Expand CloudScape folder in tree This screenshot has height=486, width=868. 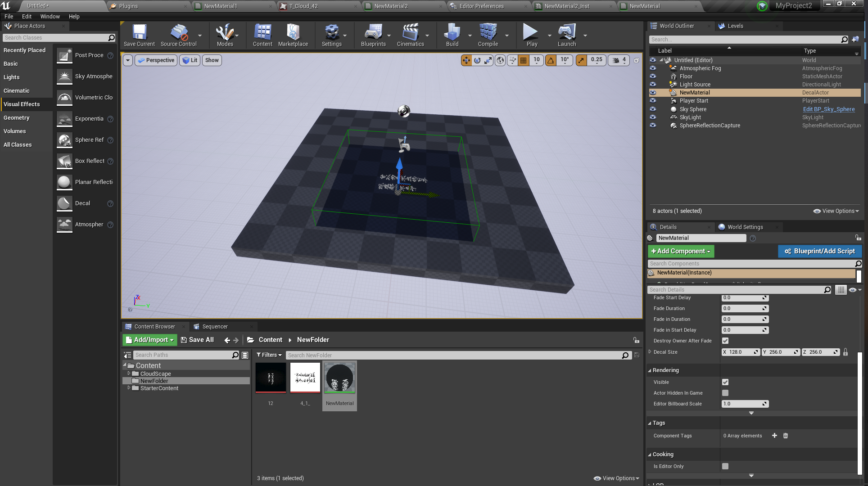[x=129, y=373]
